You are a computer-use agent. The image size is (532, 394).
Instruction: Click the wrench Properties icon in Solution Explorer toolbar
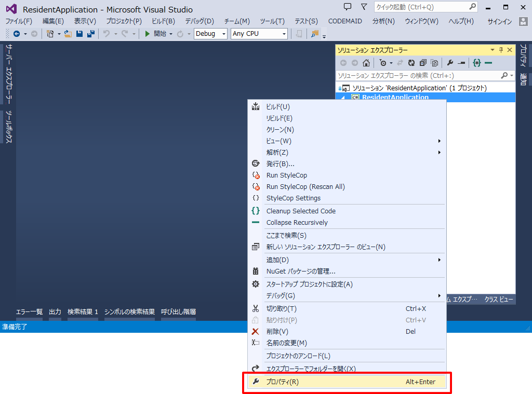coord(450,63)
